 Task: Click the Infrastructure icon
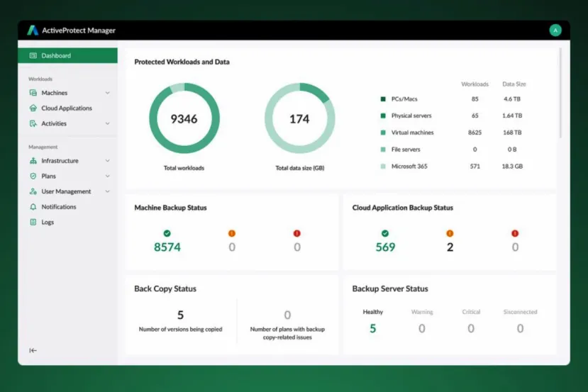[x=33, y=160]
